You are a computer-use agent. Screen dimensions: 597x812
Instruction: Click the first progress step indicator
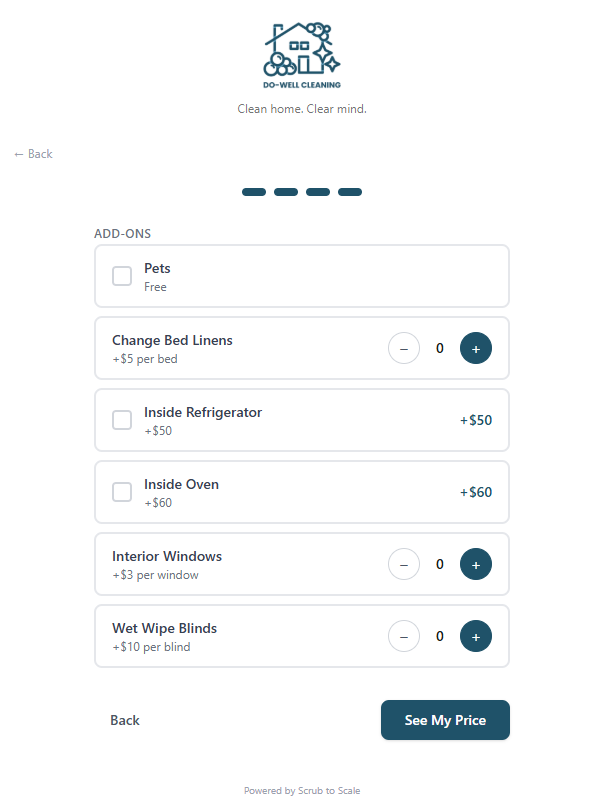pyautogui.click(x=253, y=191)
